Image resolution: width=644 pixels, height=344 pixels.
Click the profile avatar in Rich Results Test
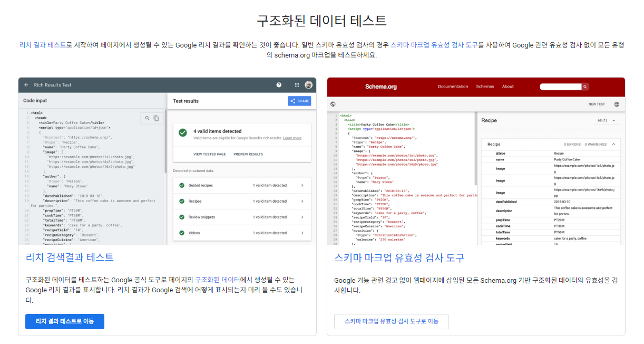click(308, 85)
